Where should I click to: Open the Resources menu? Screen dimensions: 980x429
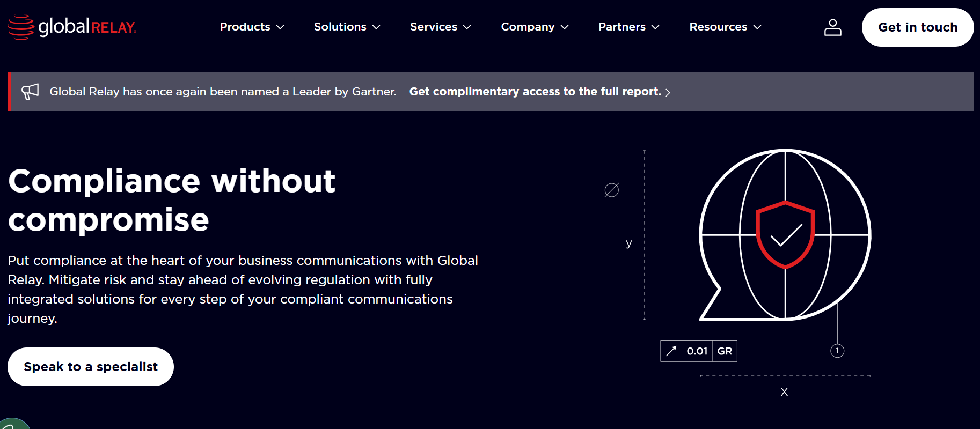pyautogui.click(x=718, y=27)
